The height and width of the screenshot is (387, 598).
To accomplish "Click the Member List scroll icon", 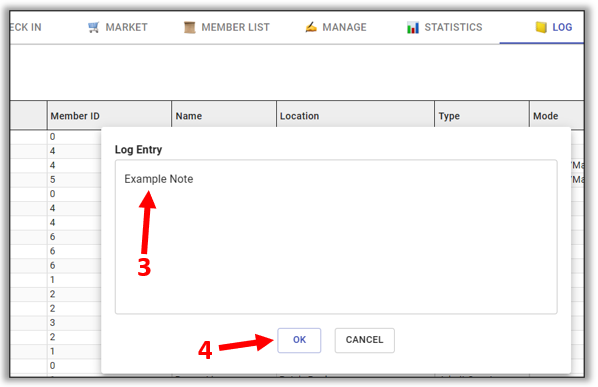I will point(190,27).
